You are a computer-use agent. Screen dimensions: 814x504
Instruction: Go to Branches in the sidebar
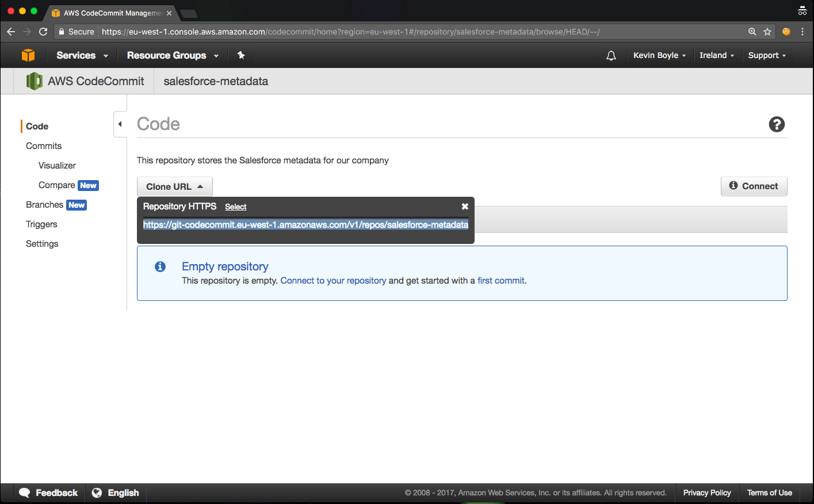tap(44, 204)
